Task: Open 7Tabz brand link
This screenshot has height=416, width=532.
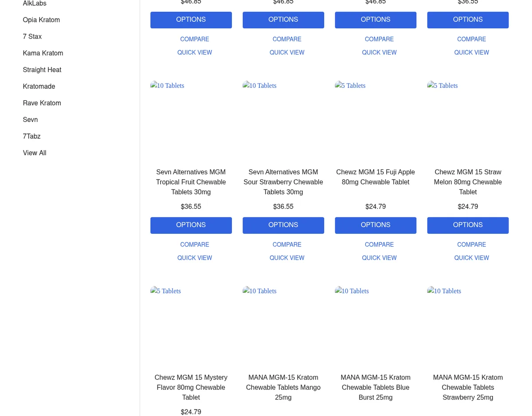Action: 31,136
